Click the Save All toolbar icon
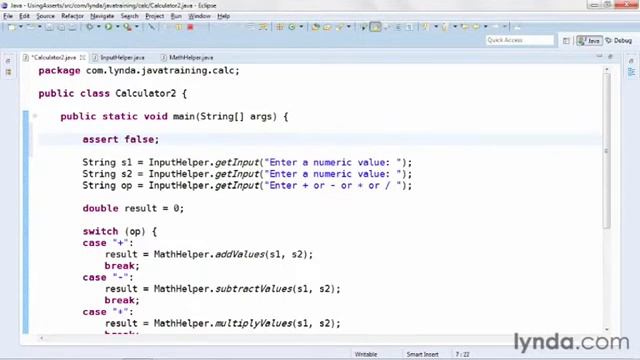The width and height of the screenshot is (640, 360). (x=61, y=27)
